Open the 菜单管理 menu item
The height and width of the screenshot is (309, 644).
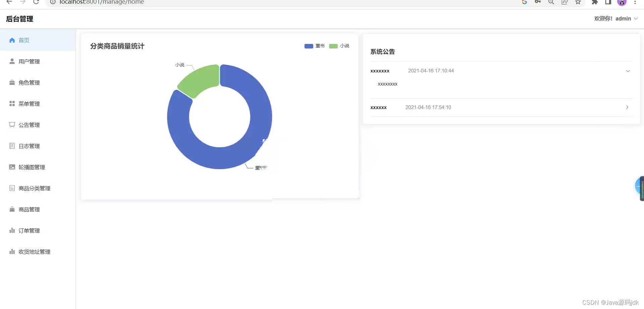(x=38, y=104)
